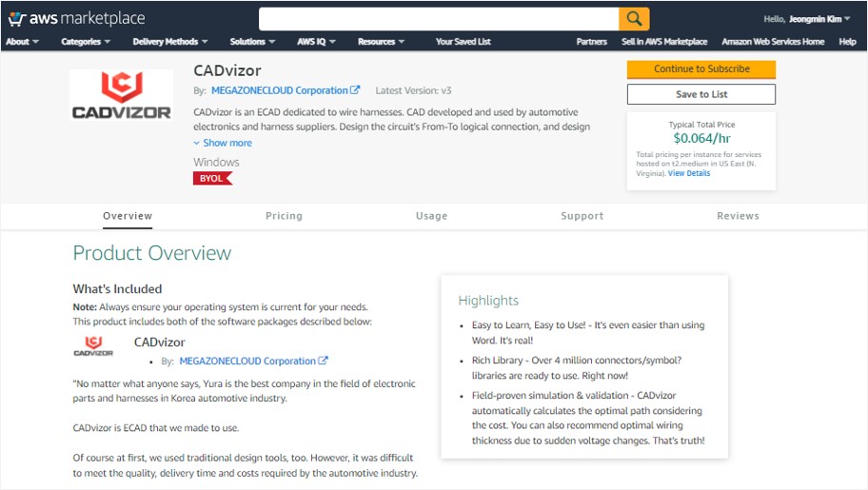Open the MEGAZONECLOUD Corporation link under What's Included

click(x=247, y=361)
